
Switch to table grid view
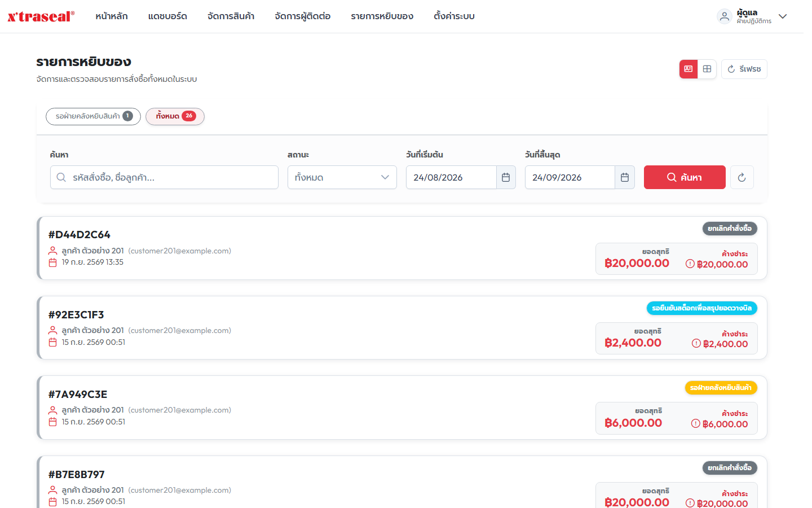pyautogui.click(x=707, y=69)
